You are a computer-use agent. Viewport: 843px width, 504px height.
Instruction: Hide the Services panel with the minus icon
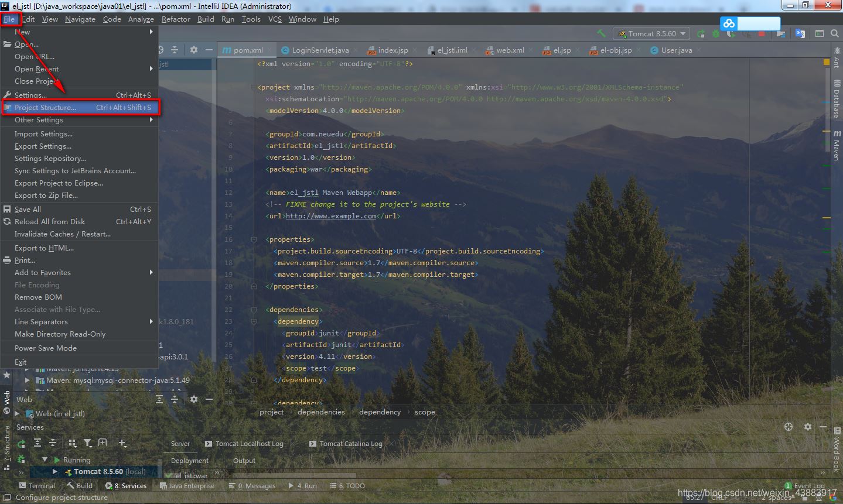[823, 427]
